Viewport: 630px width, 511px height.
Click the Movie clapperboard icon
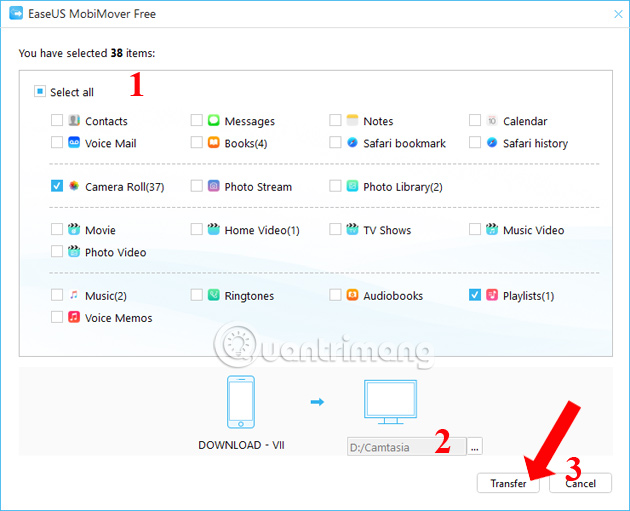(x=74, y=229)
